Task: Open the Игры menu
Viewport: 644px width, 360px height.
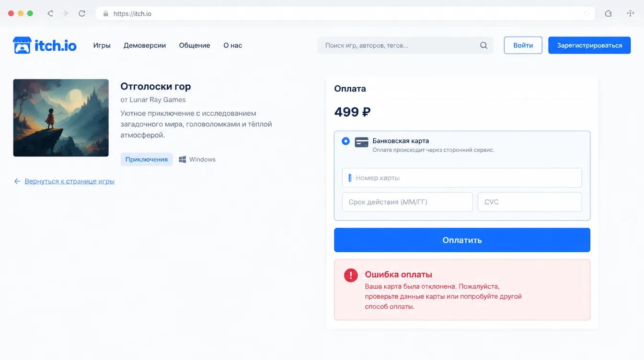Action: [x=102, y=45]
